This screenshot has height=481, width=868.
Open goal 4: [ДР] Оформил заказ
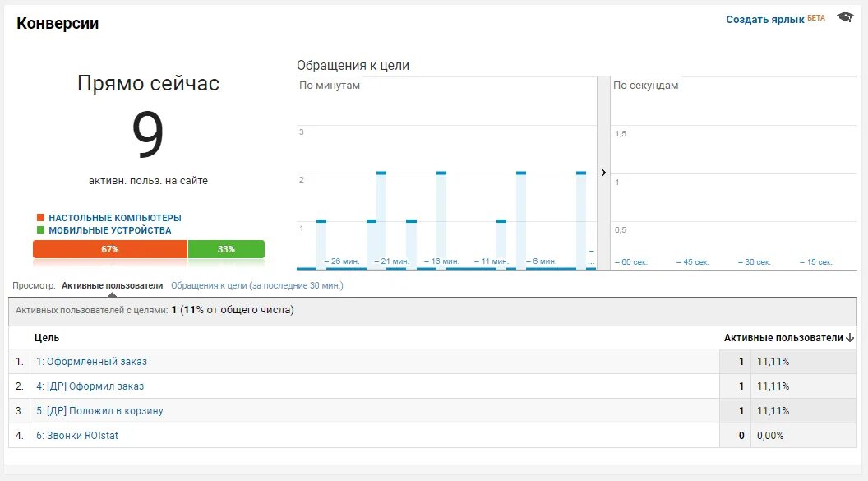pos(90,386)
